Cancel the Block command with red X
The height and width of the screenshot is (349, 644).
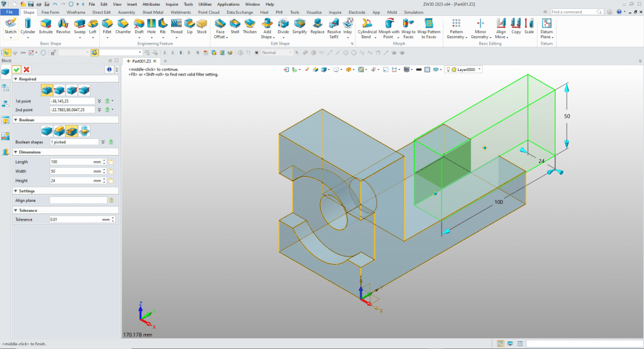point(26,69)
